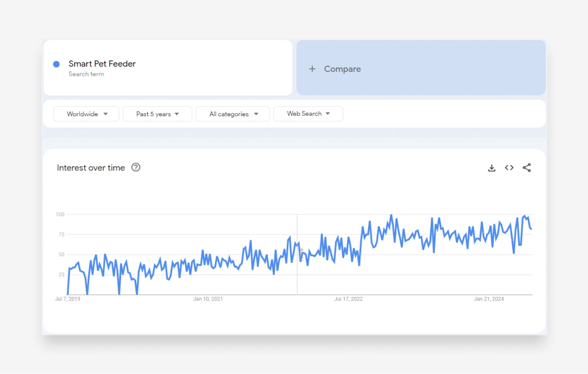The height and width of the screenshot is (374, 588).
Task: Expand the Worldwide region dropdown
Action: click(x=86, y=114)
